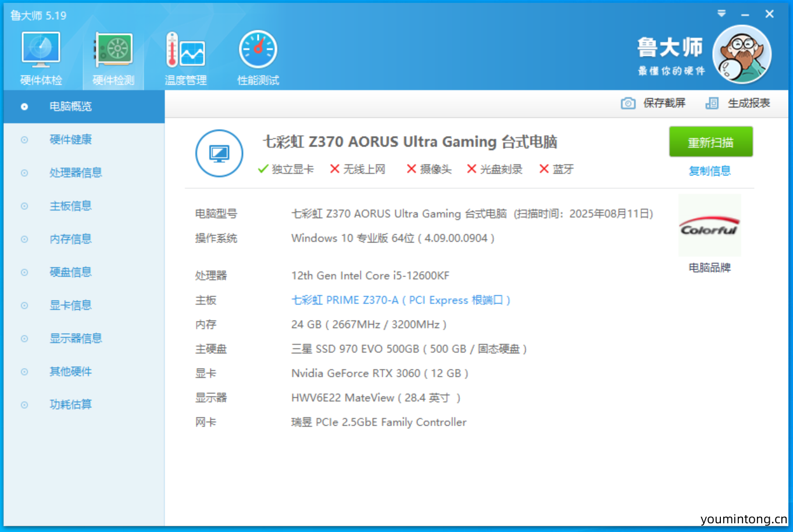Click the 电脑品牌 label under the logo
The width and height of the screenshot is (793, 532).
click(709, 268)
